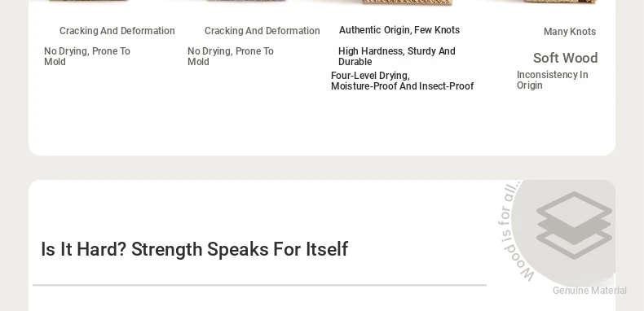Screen dimensions: 644x311
Task: Click the curved 'Wood is for all..' text
Action: tap(513, 231)
